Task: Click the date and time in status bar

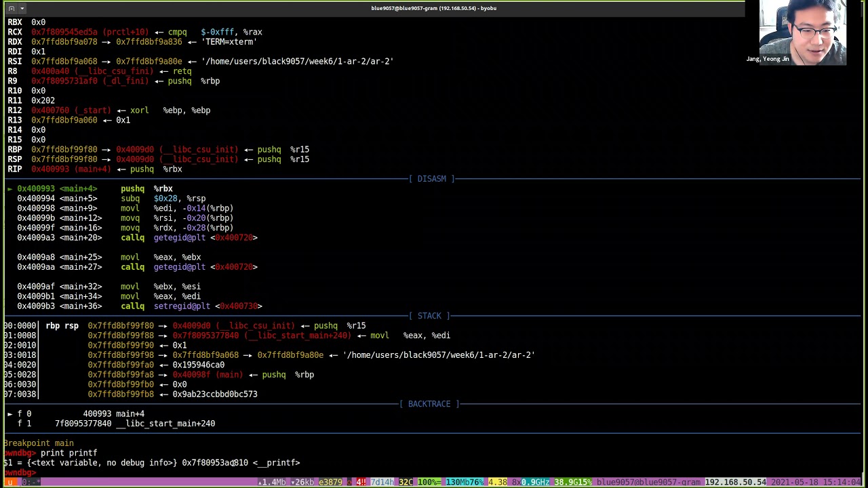Action: [x=816, y=482]
